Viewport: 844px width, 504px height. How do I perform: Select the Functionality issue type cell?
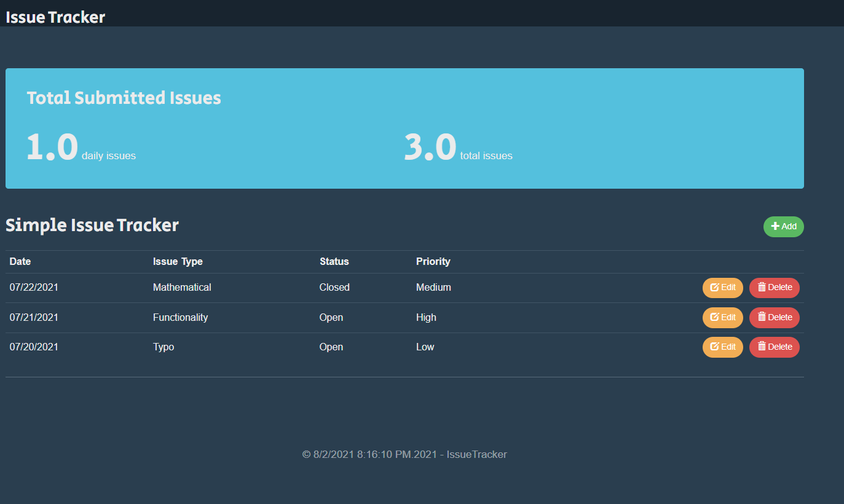pos(180,317)
